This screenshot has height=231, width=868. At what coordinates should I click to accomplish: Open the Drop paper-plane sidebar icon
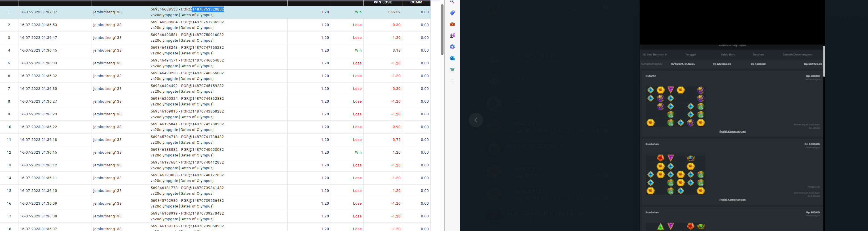[452, 69]
